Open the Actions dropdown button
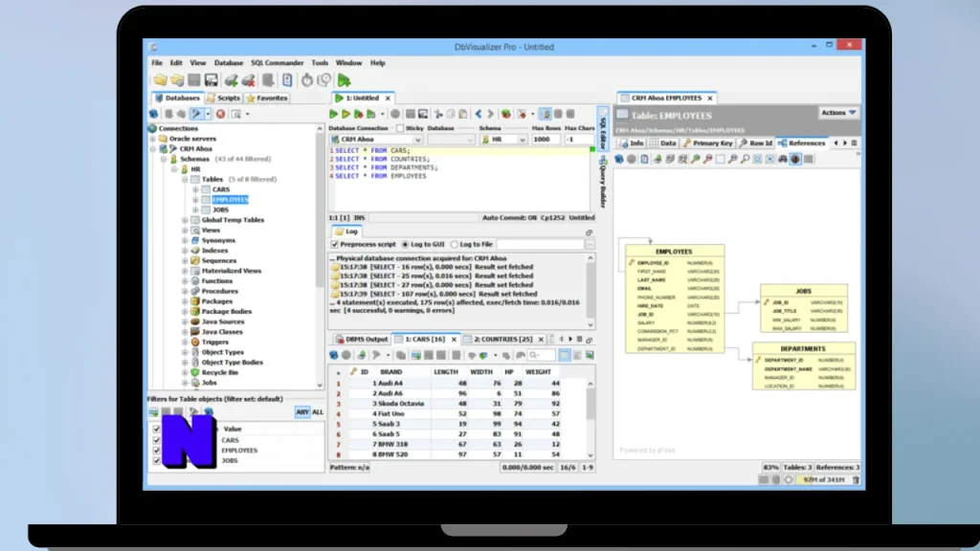Screen dimensions: 980x551 click(x=838, y=113)
